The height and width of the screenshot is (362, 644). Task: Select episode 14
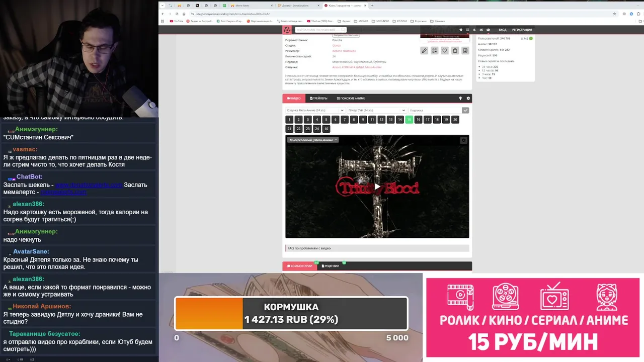(x=400, y=120)
